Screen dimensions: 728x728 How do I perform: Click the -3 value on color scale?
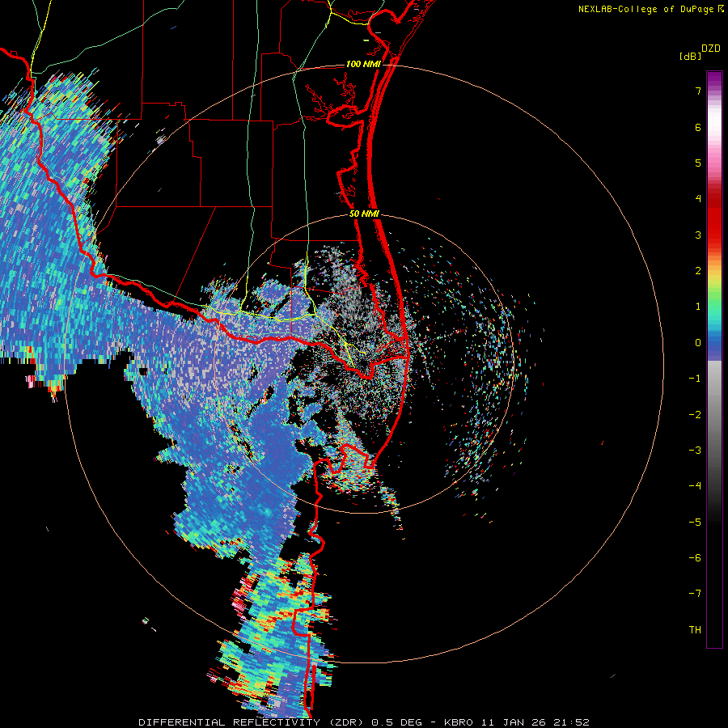coord(695,451)
